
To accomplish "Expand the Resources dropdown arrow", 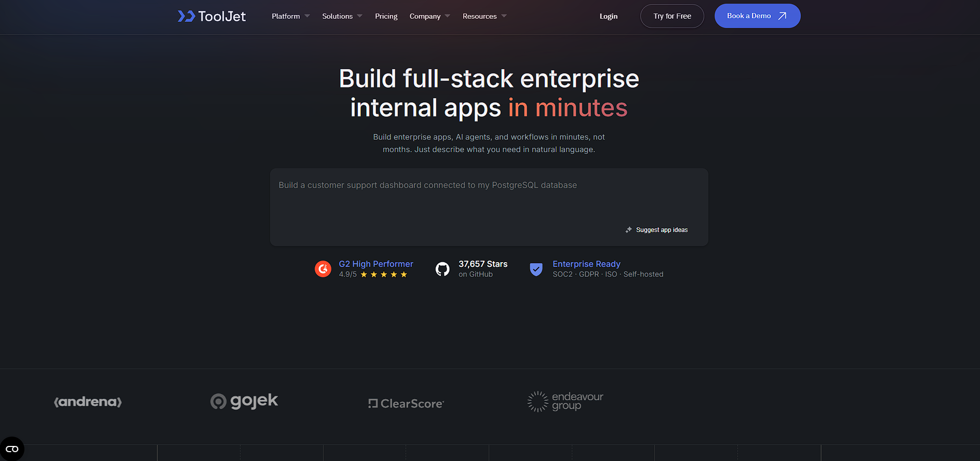I will [504, 16].
